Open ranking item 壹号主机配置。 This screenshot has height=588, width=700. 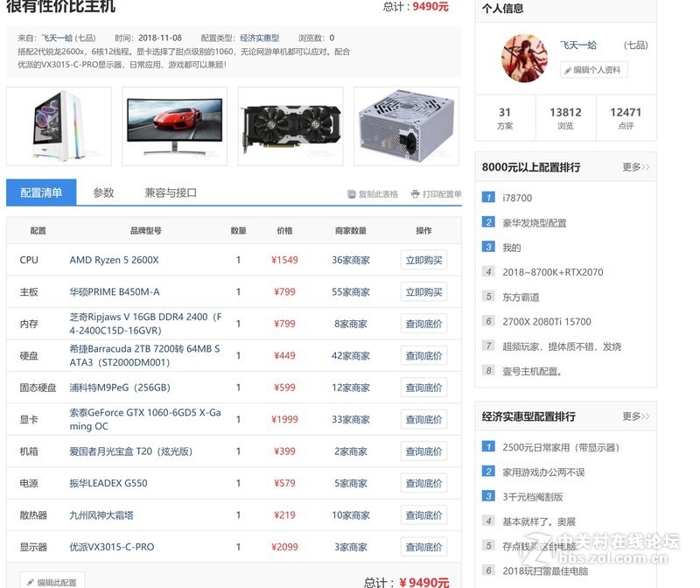(532, 372)
